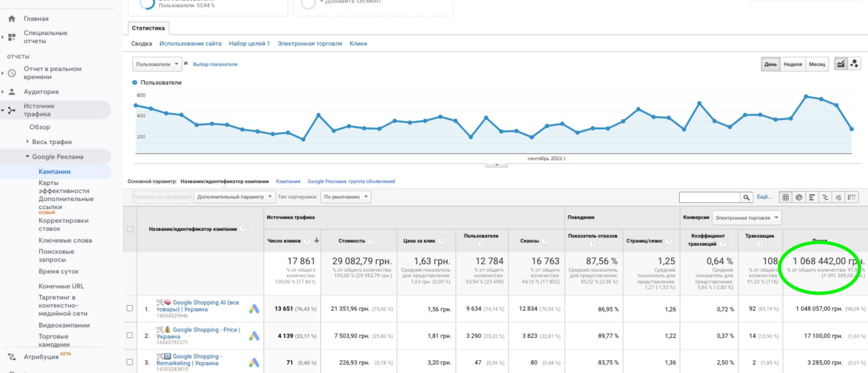Select the Неделя time granularity toggle
This screenshot has height=373, width=868.
793,64
